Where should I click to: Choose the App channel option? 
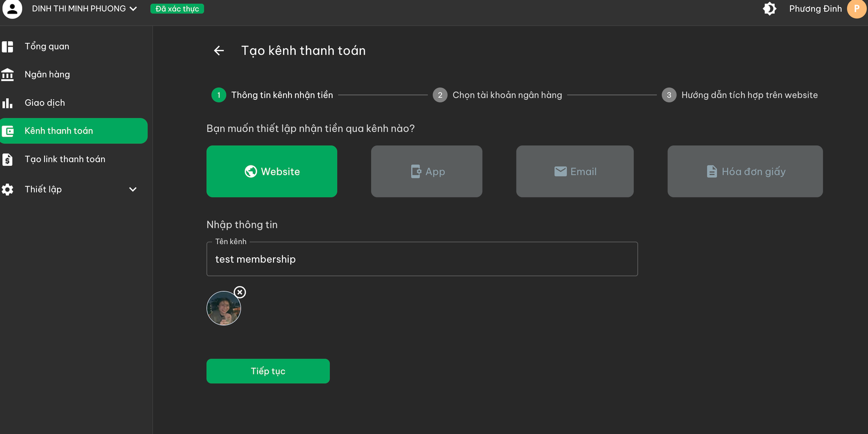(426, 171)
